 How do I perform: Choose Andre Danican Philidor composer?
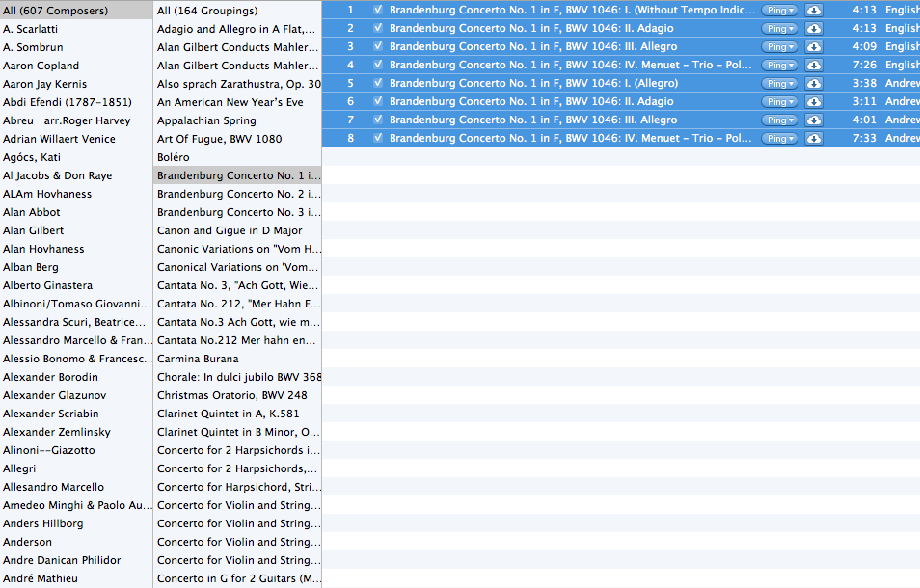[x=76, y=560]
